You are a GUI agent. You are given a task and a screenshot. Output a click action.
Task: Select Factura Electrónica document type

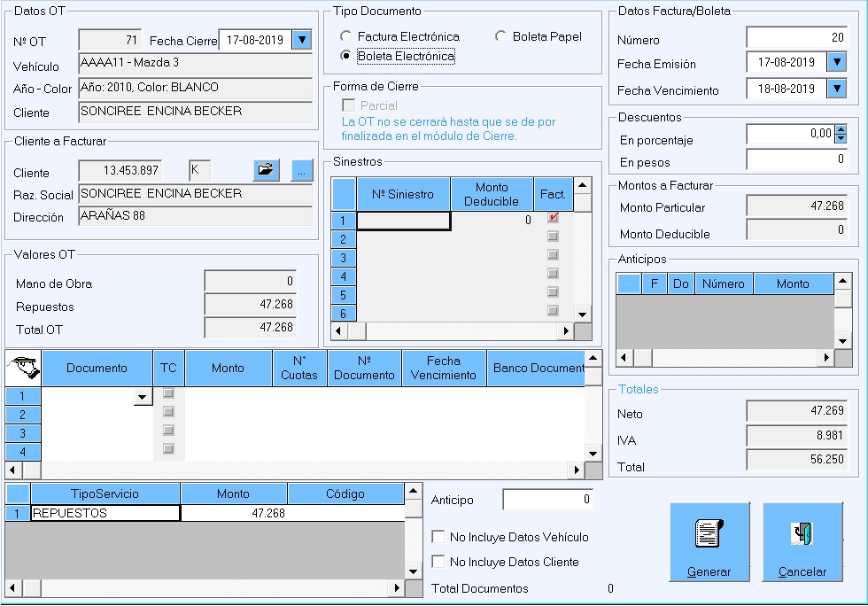tap(347, 36)
